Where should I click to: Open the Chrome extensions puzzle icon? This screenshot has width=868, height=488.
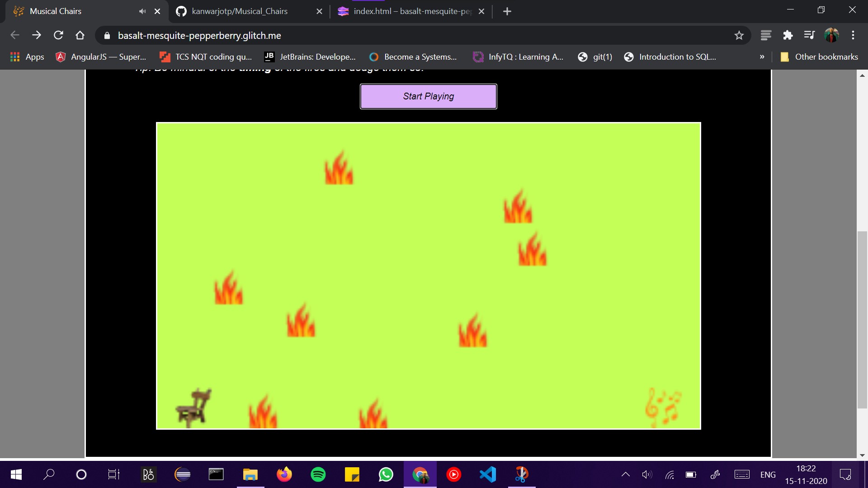click(788, 35)
